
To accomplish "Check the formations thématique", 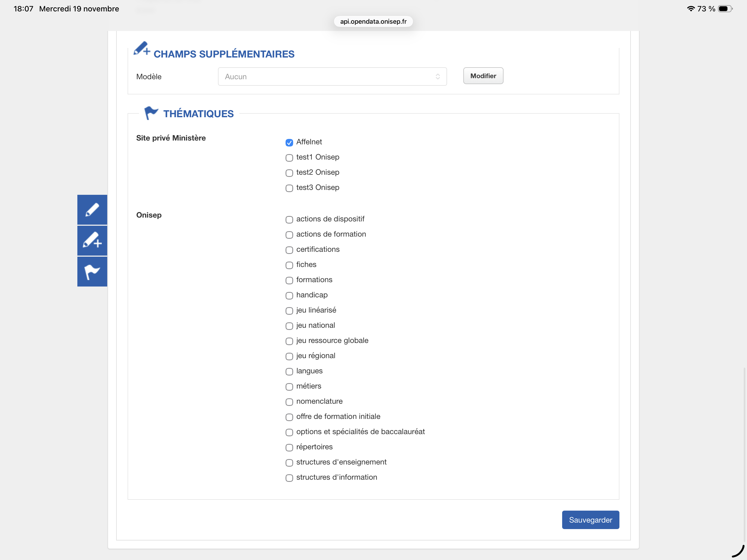I will tap(289, 280).
